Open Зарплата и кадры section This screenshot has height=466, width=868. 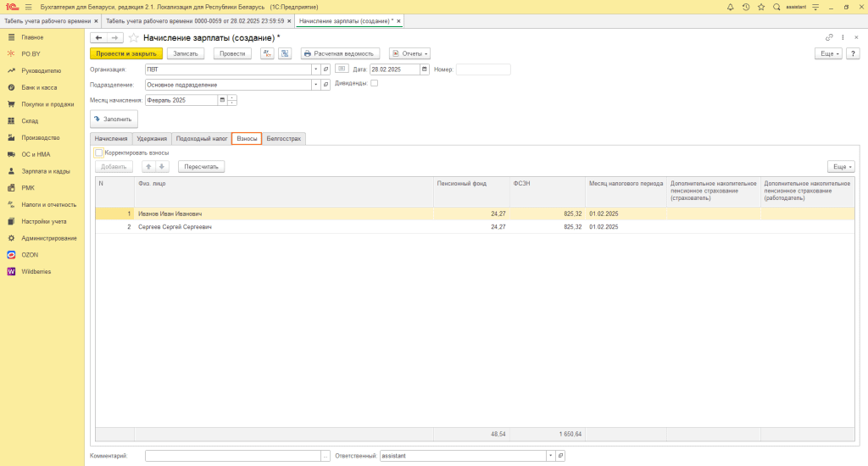46,171
